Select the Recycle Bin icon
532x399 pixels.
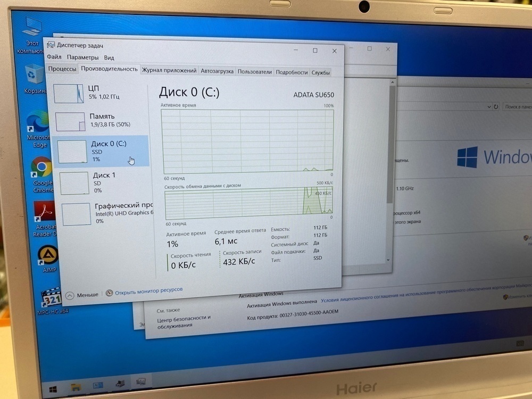click(x=35, y=74)
